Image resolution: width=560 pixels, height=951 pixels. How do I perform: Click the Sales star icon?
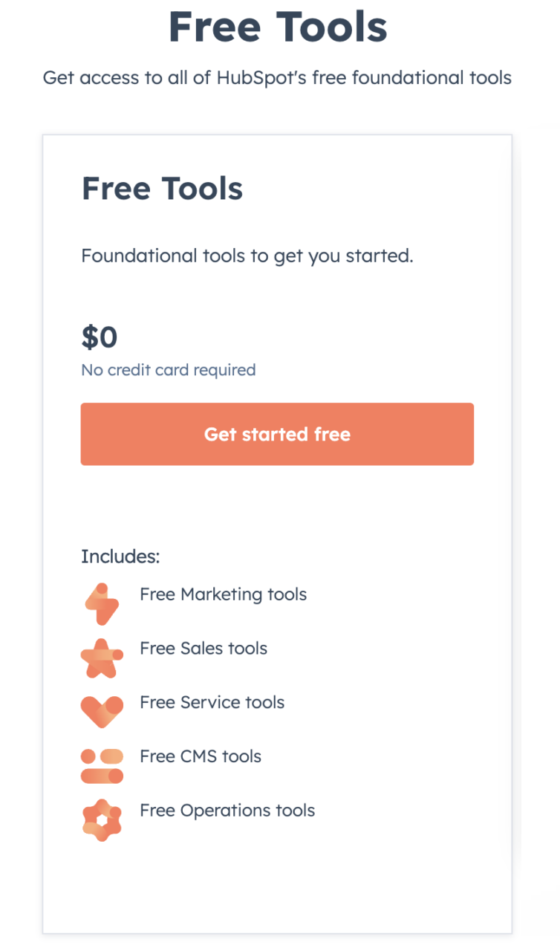102,658
